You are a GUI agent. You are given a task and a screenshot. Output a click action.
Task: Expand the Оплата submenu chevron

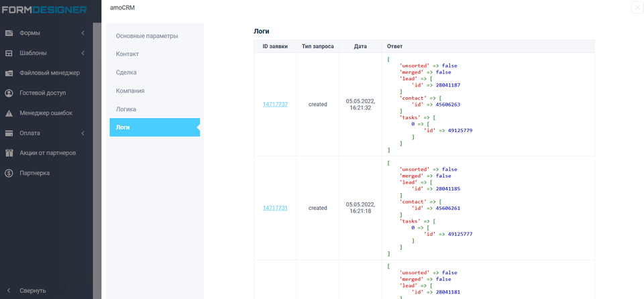[x=83, y=133]
